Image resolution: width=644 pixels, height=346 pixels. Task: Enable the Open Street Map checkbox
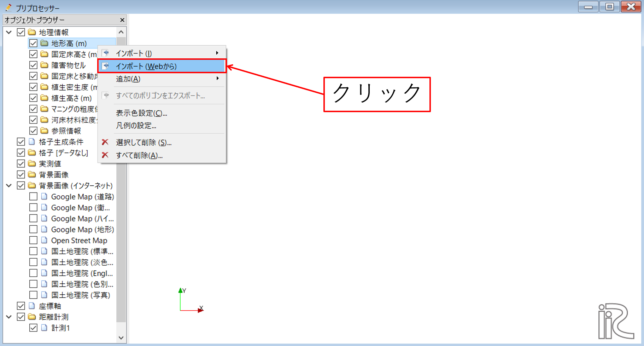(33, 241)
